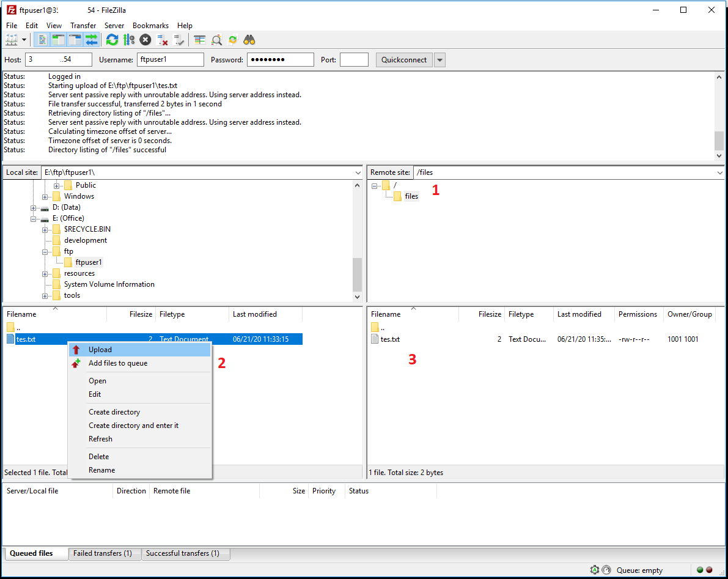Screen dimensions: 728x579
Task: Select tes.txt in the remote file list
Action: [390, 339]
